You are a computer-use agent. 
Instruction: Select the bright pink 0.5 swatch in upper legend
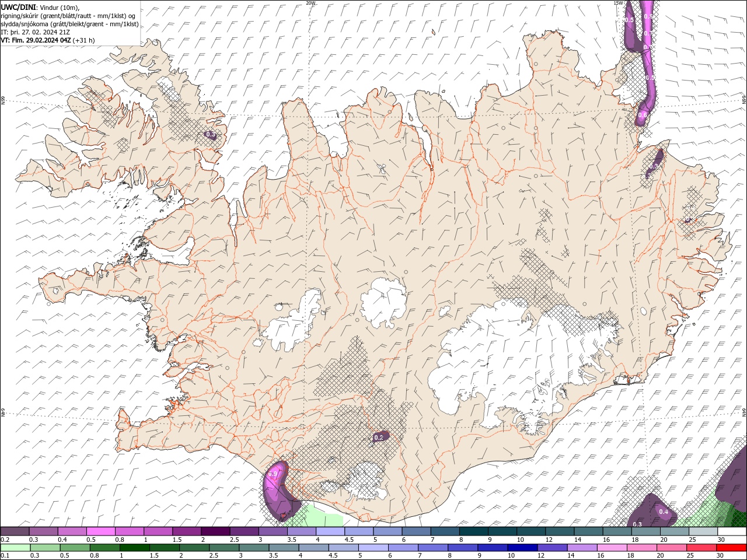tap(100, 531)
